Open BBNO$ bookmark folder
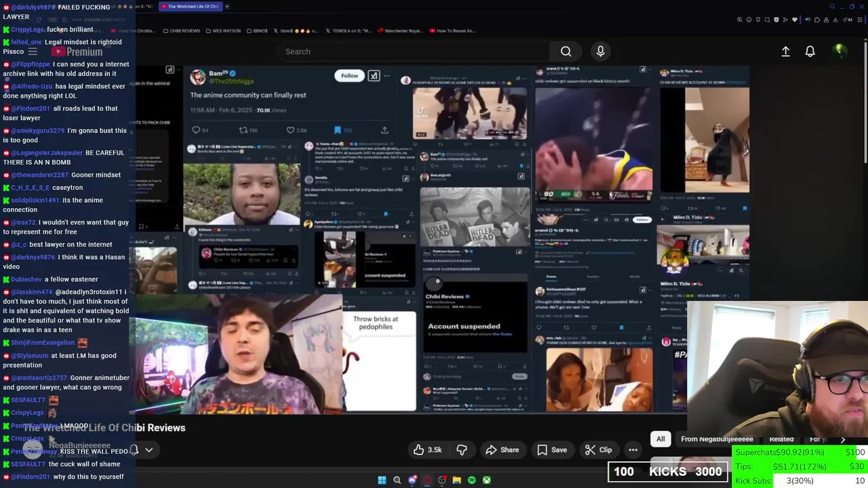Viewport: 868px width, 488px height. tap(256, 30)
